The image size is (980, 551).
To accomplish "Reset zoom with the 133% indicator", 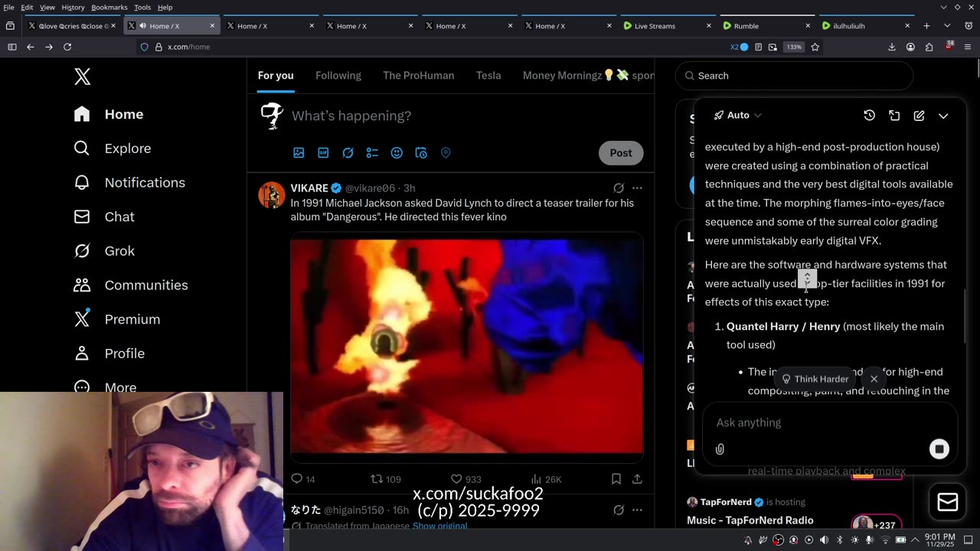I will coord(794,47).
